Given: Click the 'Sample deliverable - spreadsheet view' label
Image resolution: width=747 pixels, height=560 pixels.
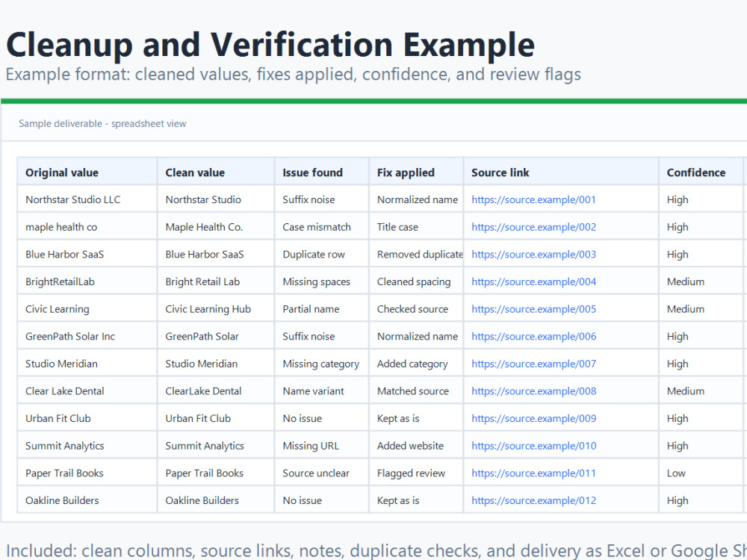Looking at the screenshot, I should 102,124.
